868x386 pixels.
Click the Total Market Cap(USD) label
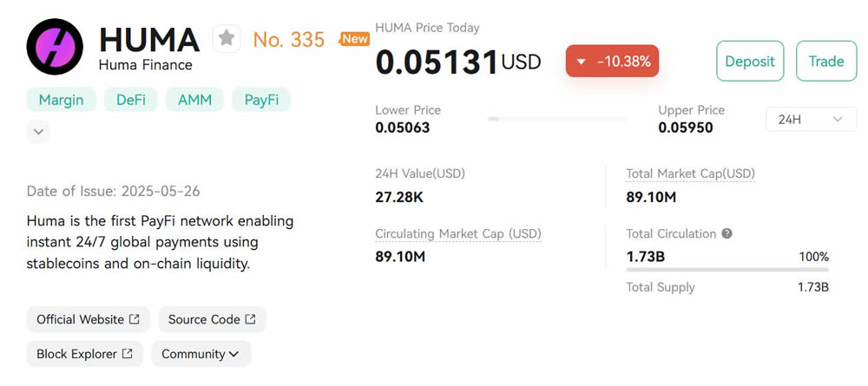pos(690,173)
